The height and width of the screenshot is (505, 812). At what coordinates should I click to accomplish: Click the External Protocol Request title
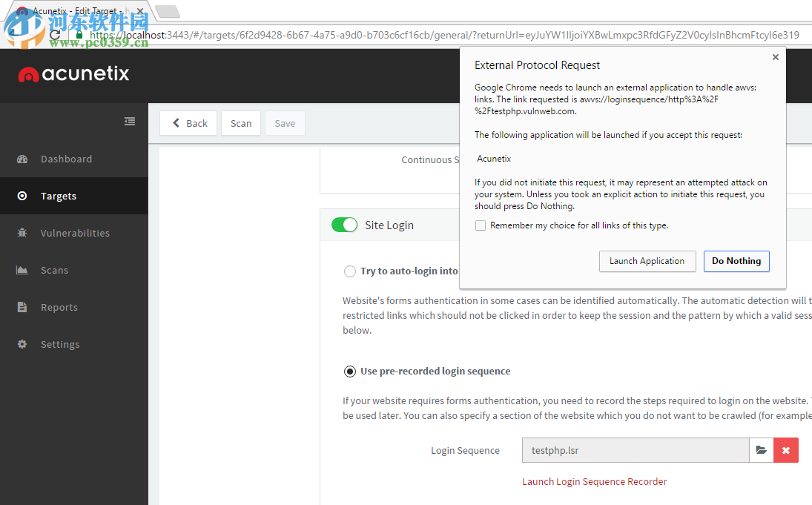(537, 65)
